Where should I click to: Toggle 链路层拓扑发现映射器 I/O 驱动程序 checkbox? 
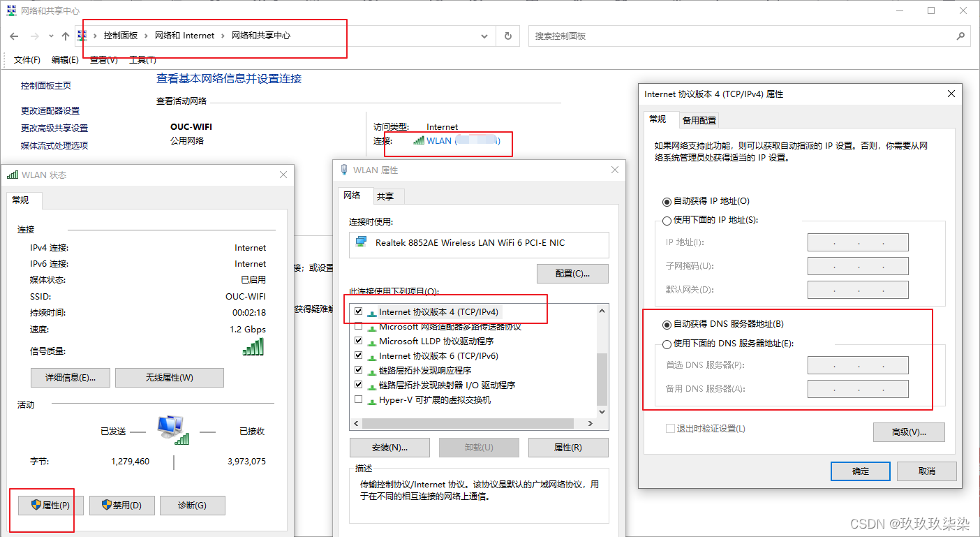359,385
